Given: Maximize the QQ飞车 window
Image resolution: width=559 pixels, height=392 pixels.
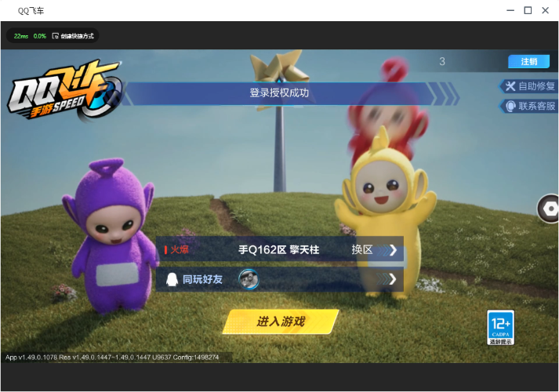Looking at the screenshot, I should (528, 10).
